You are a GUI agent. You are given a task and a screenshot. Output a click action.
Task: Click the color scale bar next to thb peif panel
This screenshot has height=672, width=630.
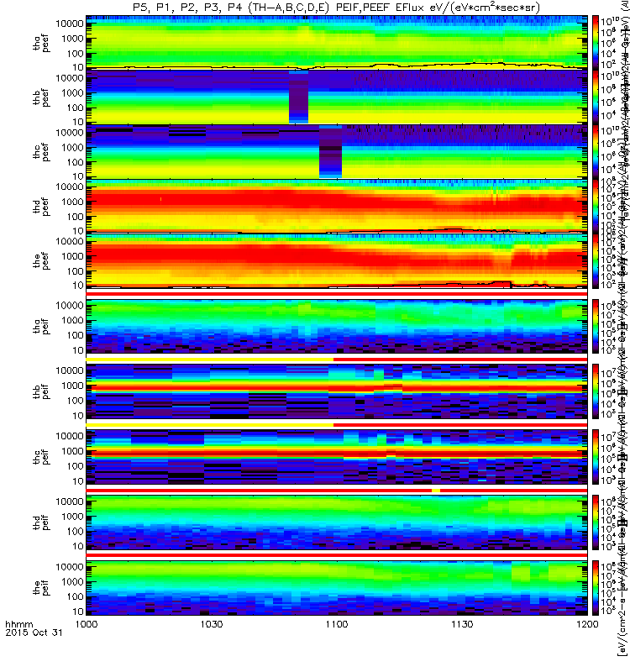[596, 391]
